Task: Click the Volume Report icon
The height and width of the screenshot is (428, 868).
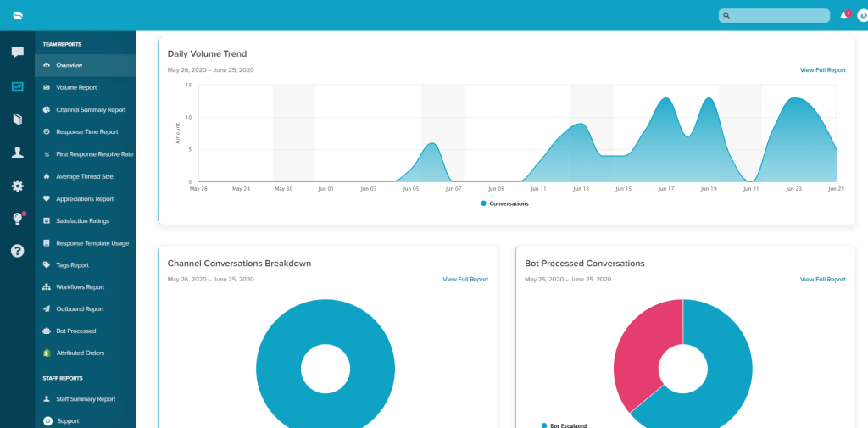Action: point(47,87)
